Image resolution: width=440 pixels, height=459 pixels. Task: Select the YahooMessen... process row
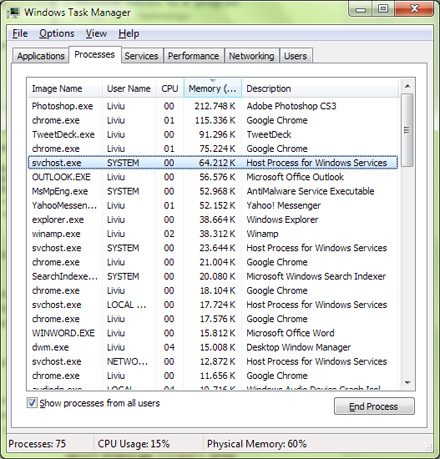[x=213, y=205]
